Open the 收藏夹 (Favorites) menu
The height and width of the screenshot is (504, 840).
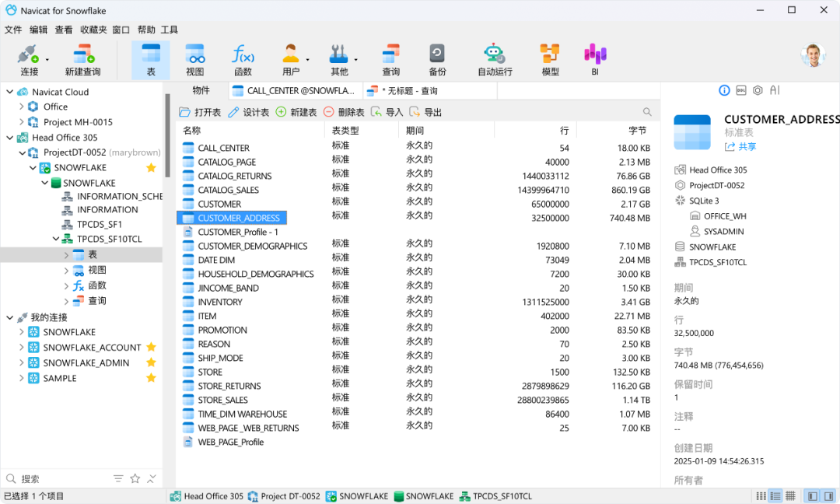click(93, 30)
